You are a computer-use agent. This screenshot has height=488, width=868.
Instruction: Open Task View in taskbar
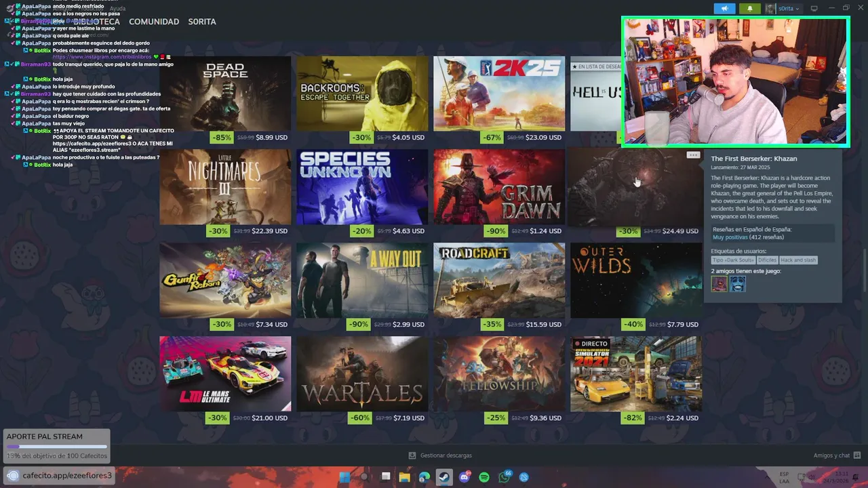[385, 477]
